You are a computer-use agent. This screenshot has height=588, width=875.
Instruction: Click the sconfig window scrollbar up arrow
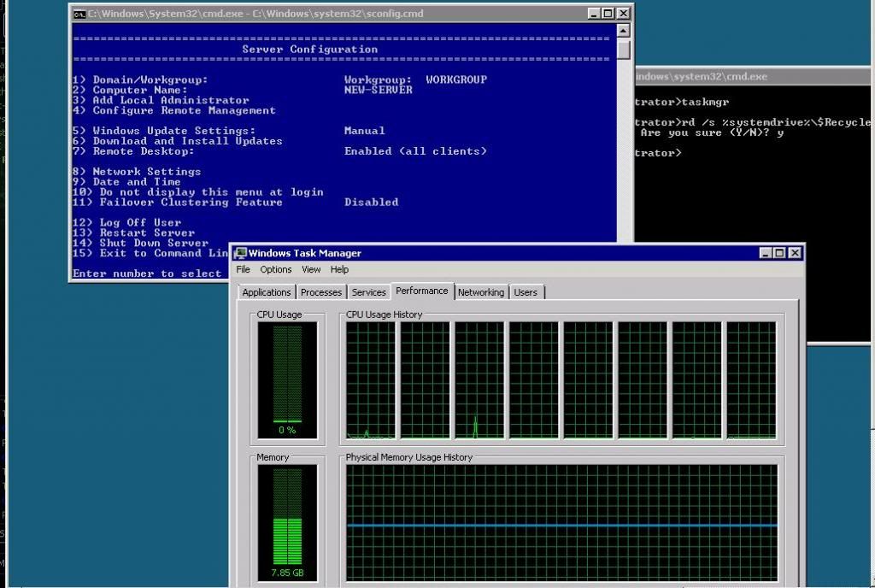(x=624, y=31)
